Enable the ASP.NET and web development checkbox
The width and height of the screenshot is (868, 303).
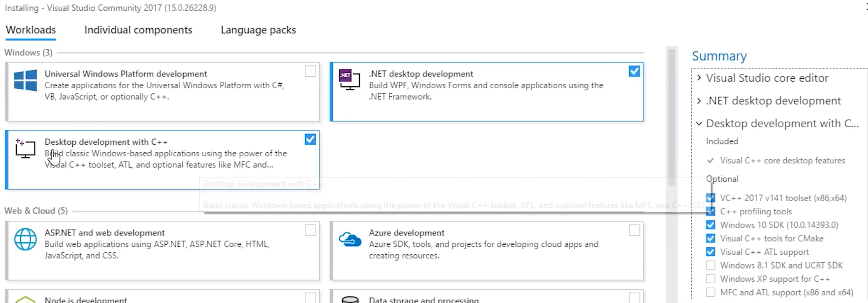click(x=310, y=230)
